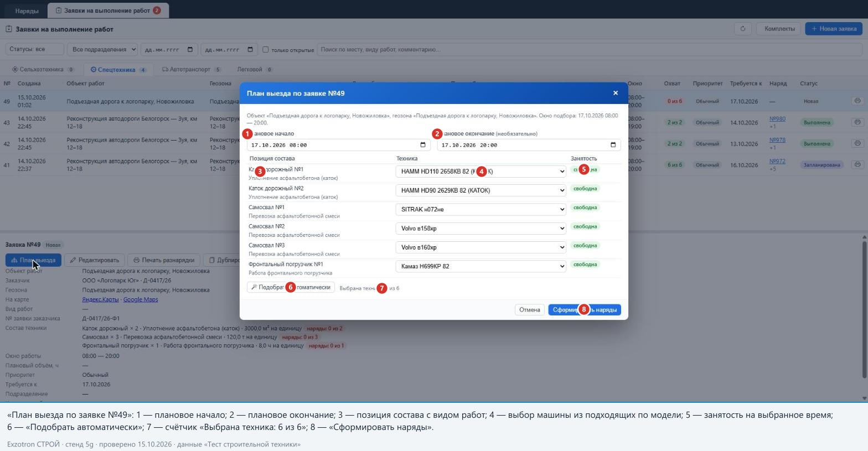The image size is (868, 451).
Task: Select Спецтехника category tab
Action: pos(118,70)
